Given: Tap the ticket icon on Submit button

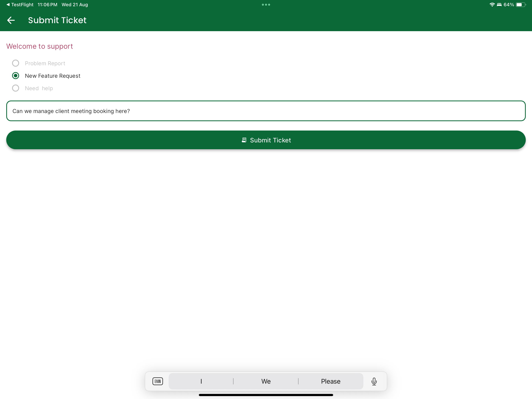Looking at the screenshot, I should (244, 140).
